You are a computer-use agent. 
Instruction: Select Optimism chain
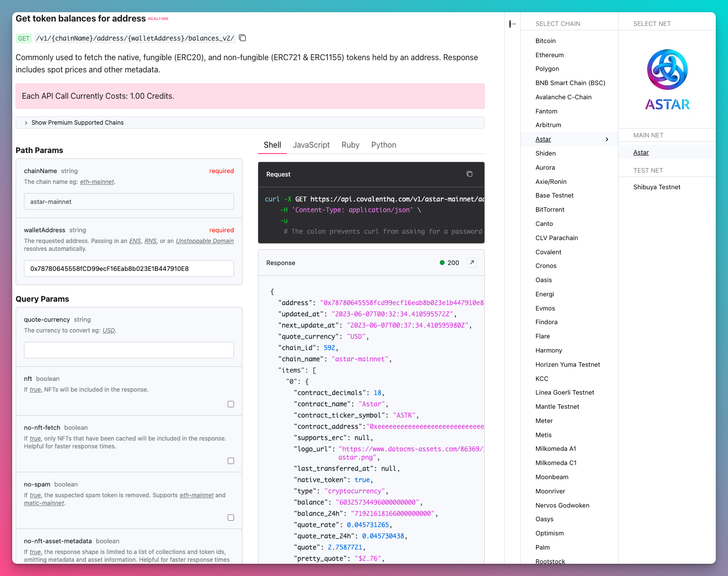click(549, 533)
